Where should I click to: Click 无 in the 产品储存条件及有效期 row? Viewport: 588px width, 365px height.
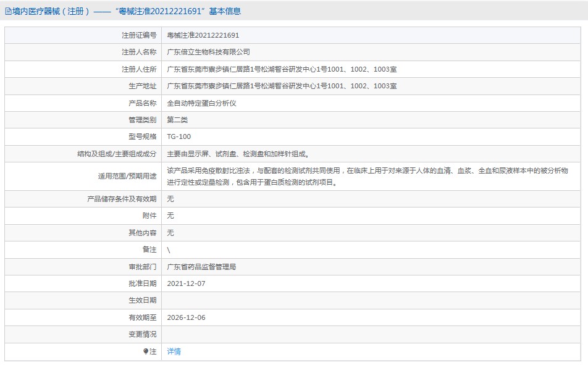pyautogui.click(x=170, y=199)
